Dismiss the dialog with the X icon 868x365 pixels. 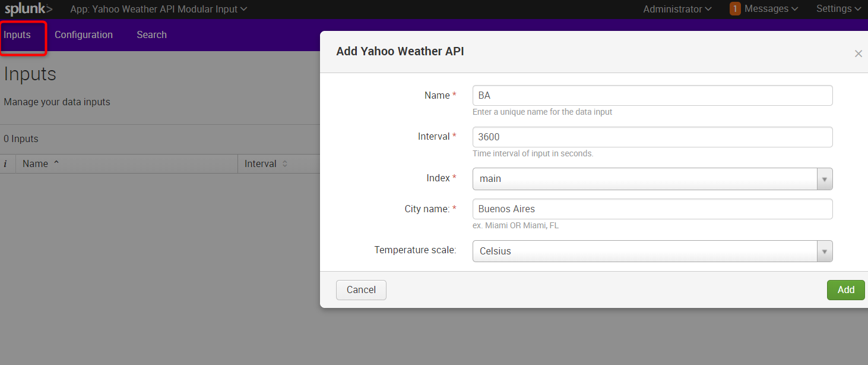click(858, 53)
